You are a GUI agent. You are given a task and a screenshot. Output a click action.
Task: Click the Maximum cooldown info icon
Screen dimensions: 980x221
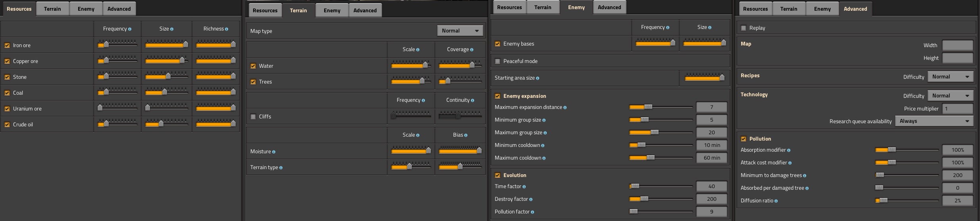tap(544, 158)
